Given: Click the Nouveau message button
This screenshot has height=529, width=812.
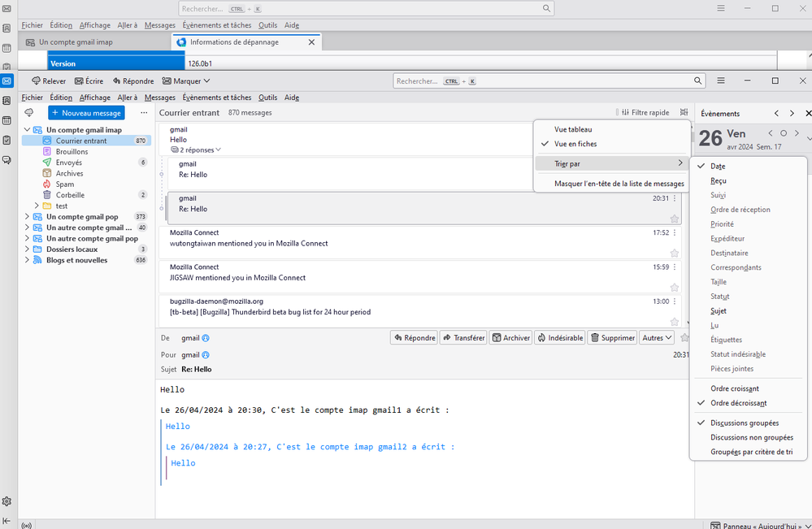Looking at the screenshot, I should (86, 113).
